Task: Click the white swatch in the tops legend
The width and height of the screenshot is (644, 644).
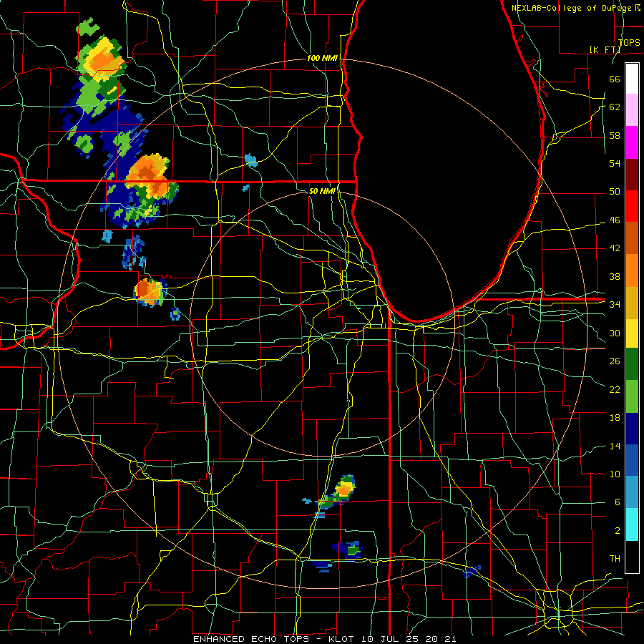Action: [x=632, y=79]
